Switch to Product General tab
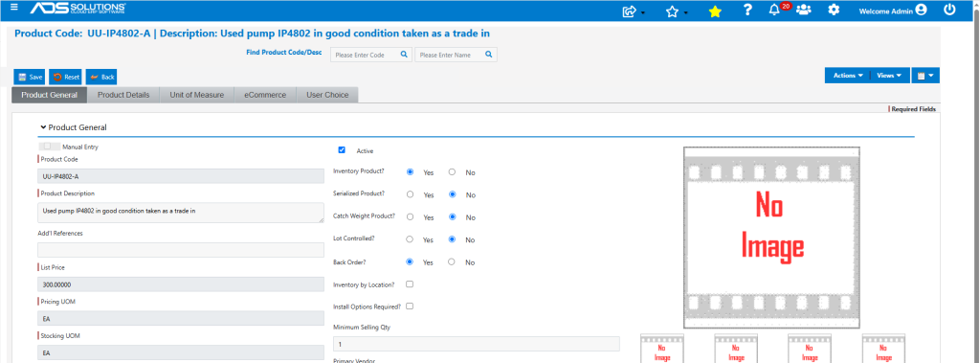The height and width of the screenshot is (363, 980). [x=50, y=95]
